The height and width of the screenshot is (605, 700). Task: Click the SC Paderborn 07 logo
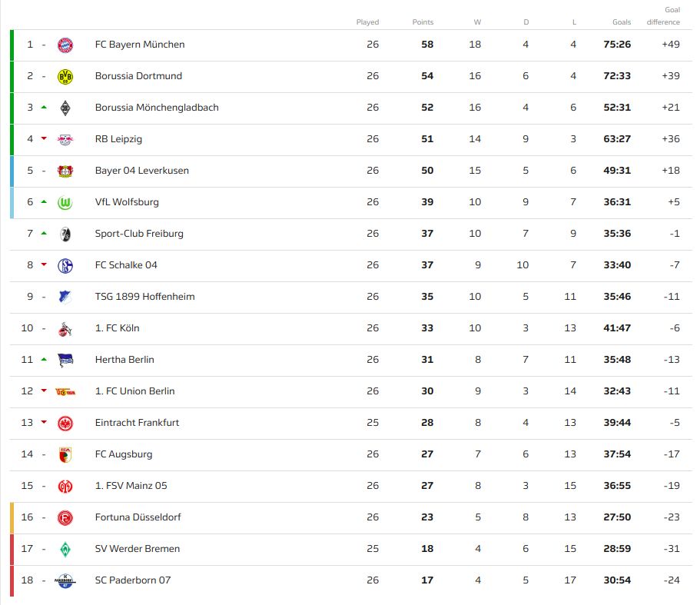pos(65,580)
